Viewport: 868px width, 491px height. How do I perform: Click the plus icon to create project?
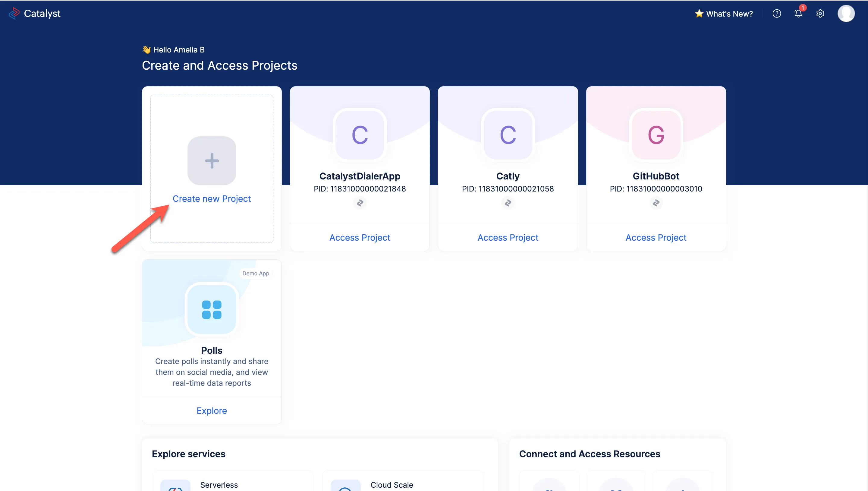point(212,160)
